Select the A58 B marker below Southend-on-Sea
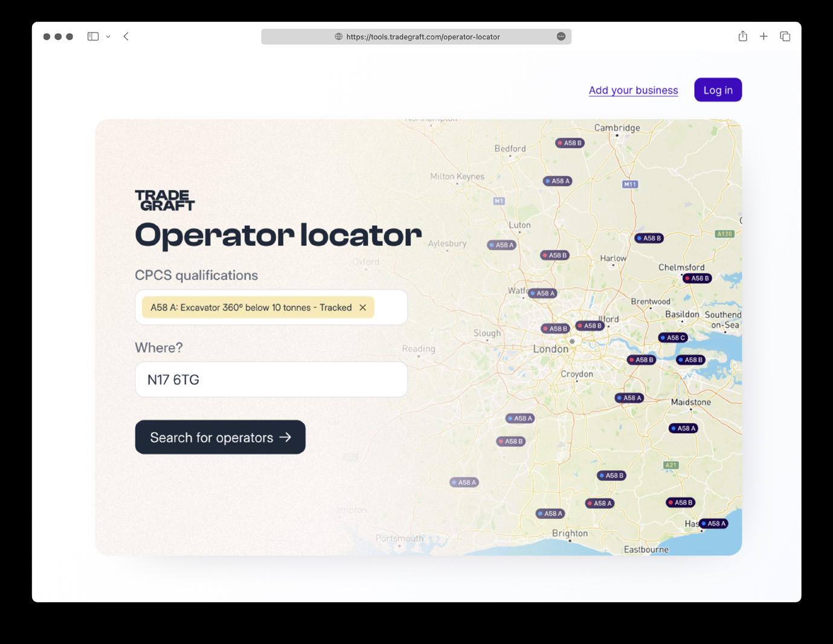 [690, 360]
